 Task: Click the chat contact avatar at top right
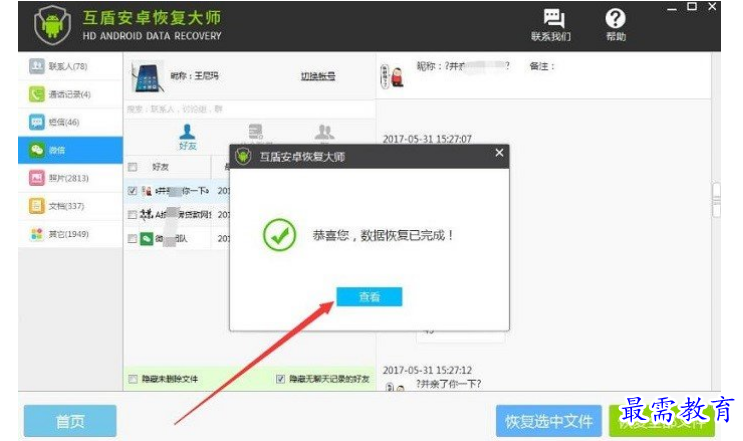tap(393, 76)
